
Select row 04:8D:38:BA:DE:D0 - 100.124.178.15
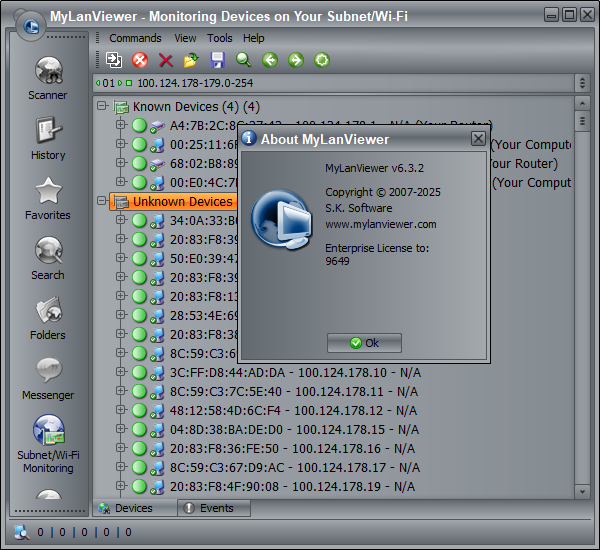tap(294, 429)
